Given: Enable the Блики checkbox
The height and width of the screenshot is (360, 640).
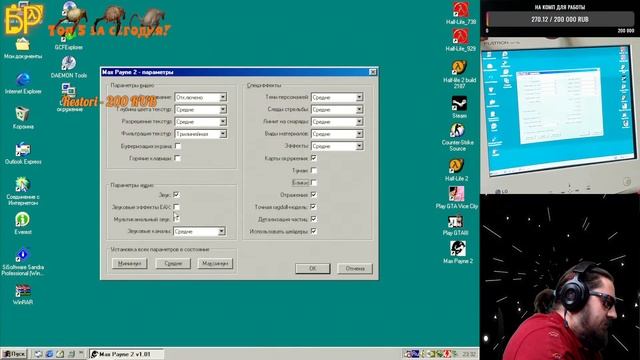Looking at the screenshot, I should coord(314,182).
